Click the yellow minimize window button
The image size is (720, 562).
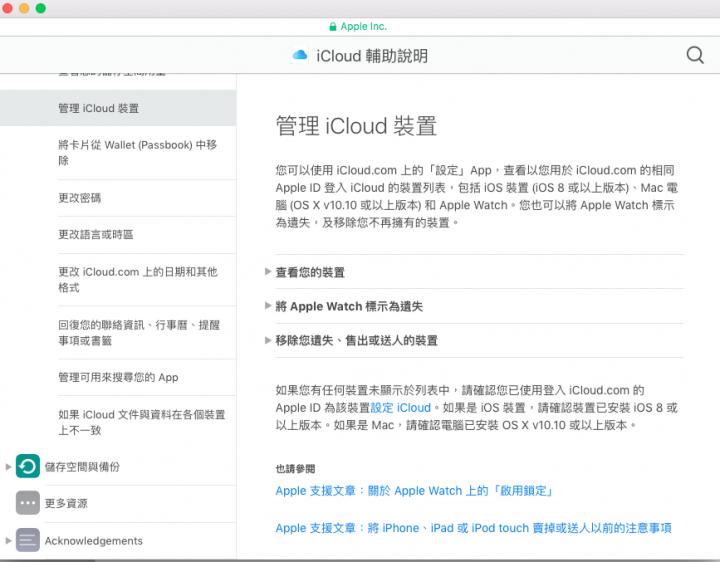coord(24,8)
